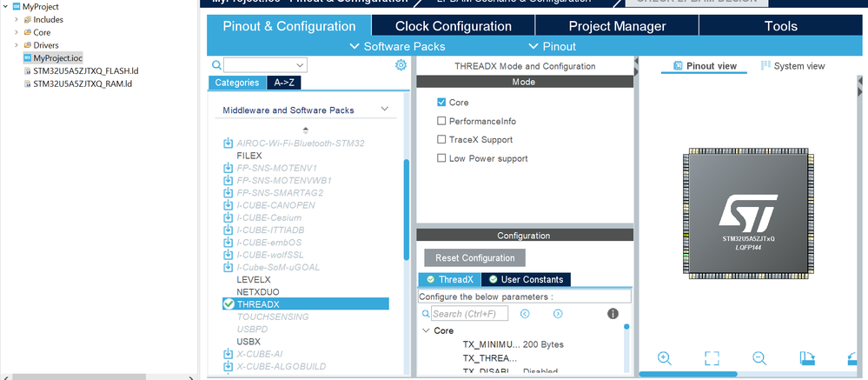Select NETXDUO middleware

(258, 292)
